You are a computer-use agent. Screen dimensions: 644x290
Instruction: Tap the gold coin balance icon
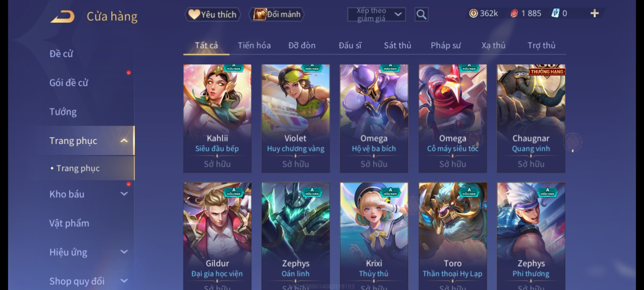[x=473, y=13]
